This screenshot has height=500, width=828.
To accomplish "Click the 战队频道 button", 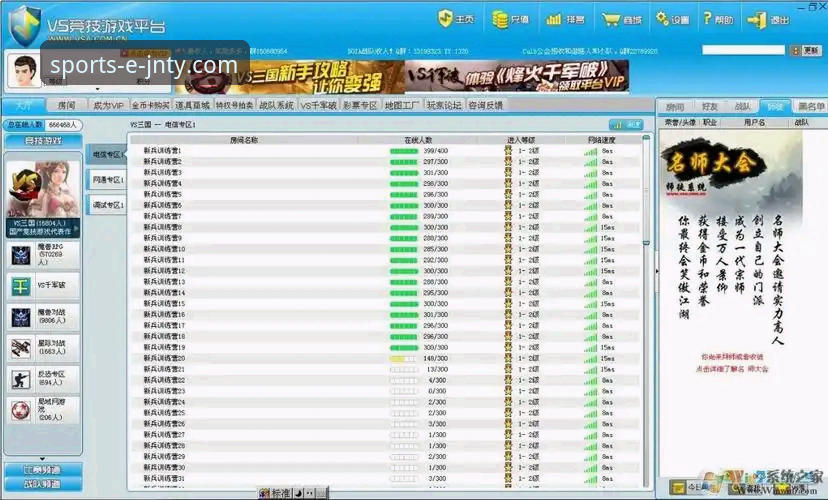I will point(43,484).
